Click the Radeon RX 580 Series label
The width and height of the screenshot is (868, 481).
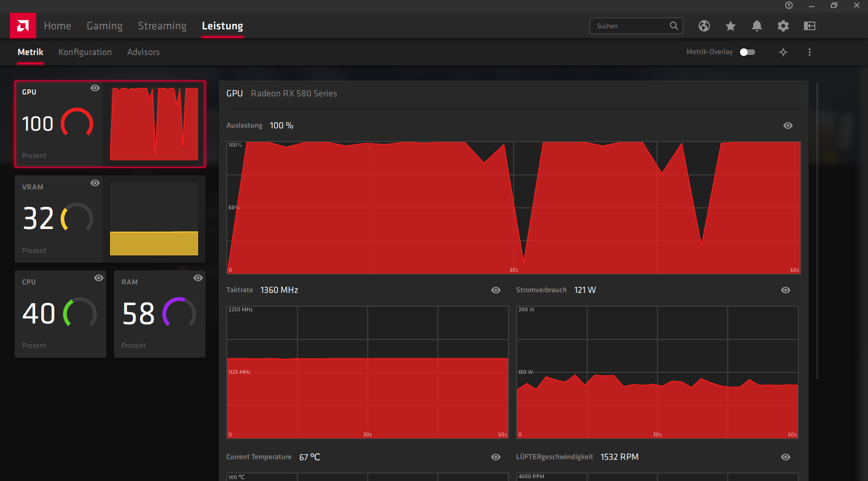294,94
